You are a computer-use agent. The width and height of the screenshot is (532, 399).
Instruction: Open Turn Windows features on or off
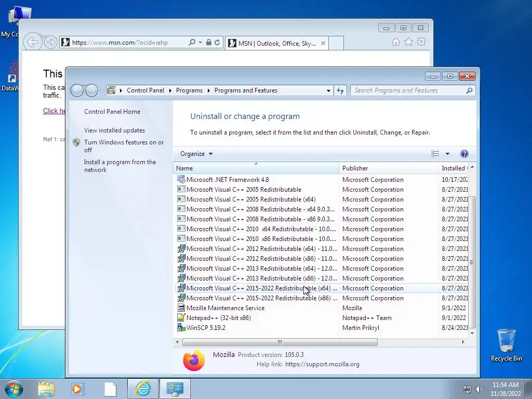[124, 146]
